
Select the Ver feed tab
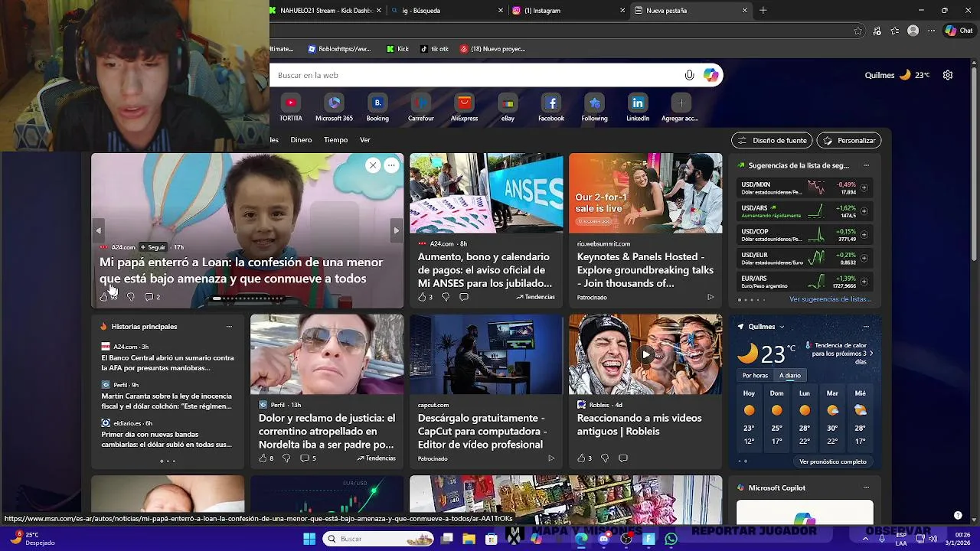365,140
